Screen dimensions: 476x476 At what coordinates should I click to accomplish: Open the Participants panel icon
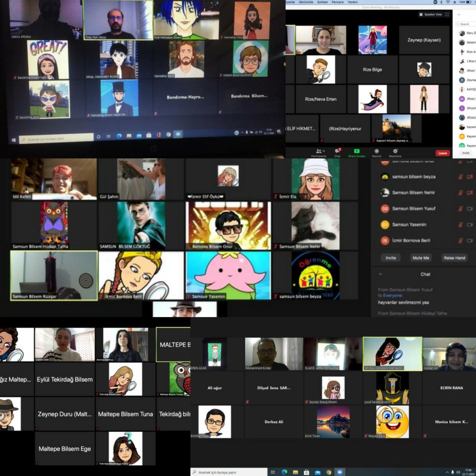coord(318,152)
